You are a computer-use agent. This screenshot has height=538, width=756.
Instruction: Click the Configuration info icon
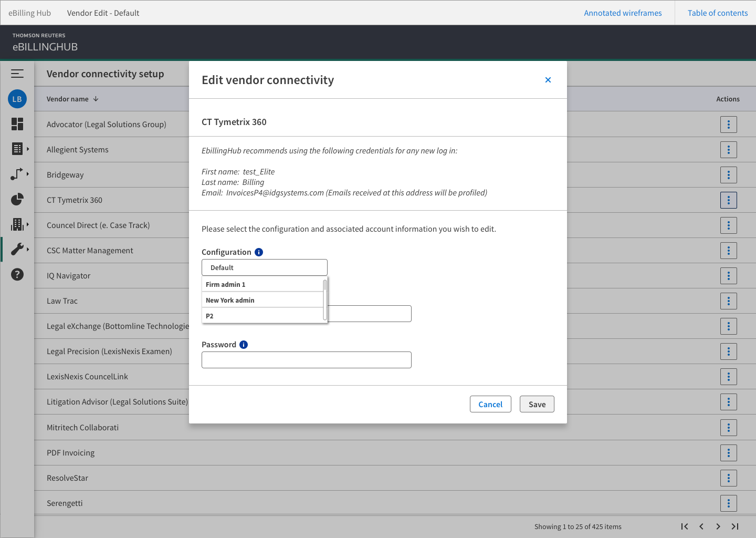point(259,252)
